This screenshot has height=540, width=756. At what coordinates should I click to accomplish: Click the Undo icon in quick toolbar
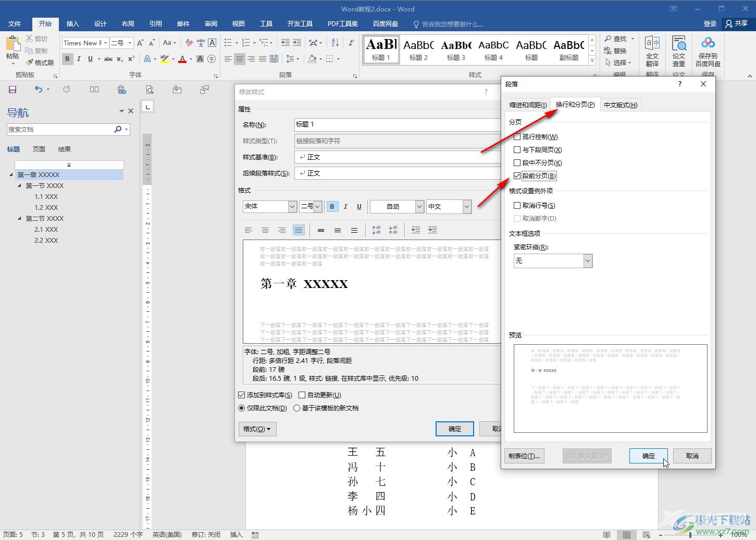[x=39, y=90]
